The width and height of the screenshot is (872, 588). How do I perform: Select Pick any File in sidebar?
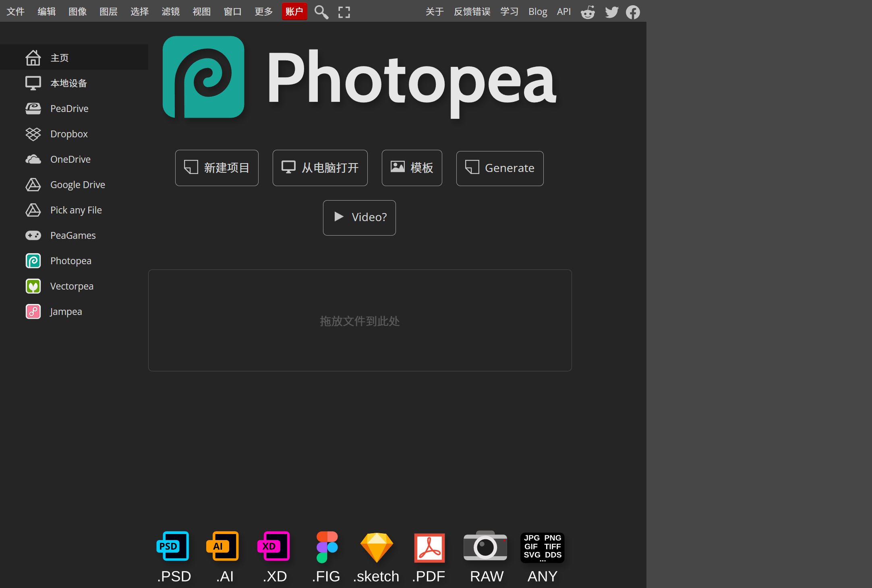74,210
